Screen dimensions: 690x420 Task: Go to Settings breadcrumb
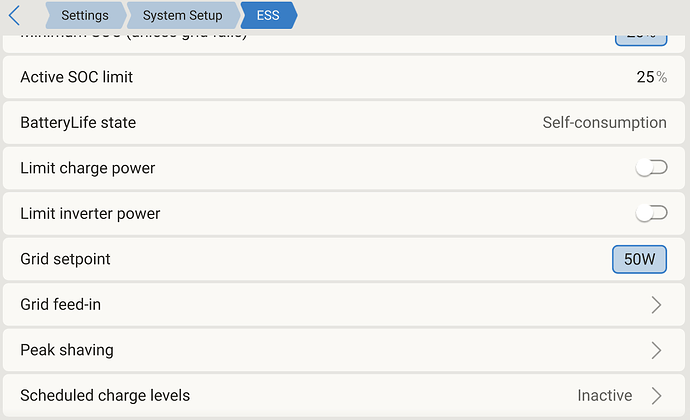coord(84,16)
